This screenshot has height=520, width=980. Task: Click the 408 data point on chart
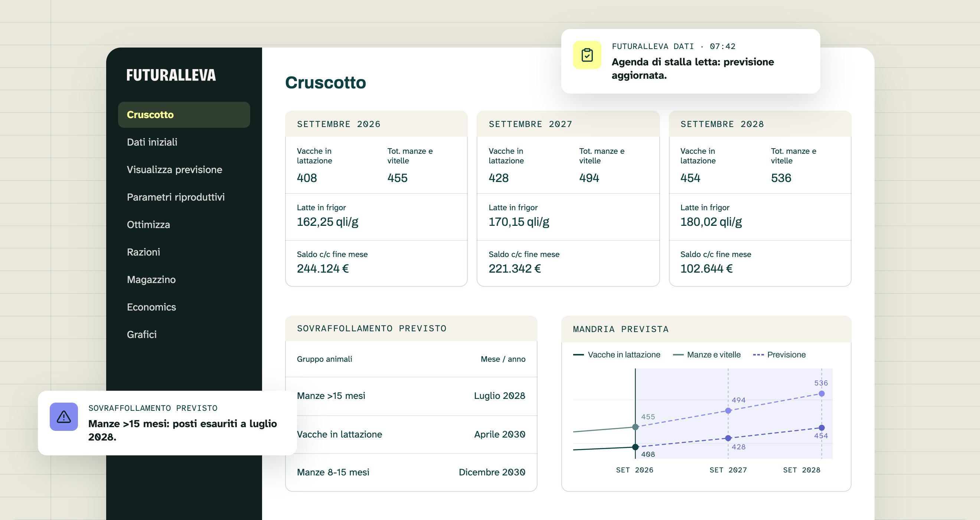click(635, 447)
